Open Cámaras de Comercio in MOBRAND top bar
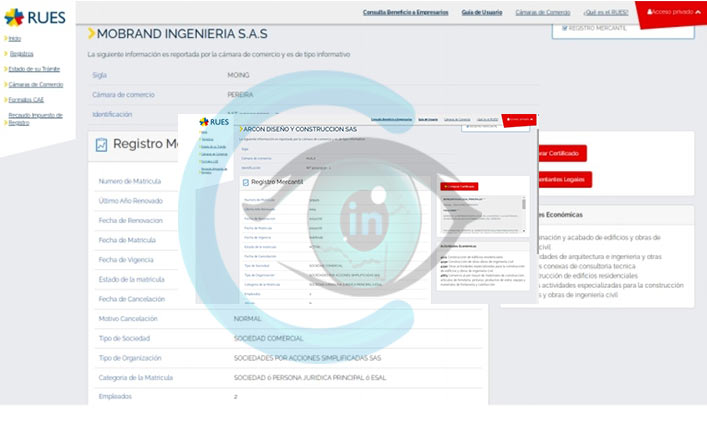Screen dimensions: 707x423 (x=543, y=12)
